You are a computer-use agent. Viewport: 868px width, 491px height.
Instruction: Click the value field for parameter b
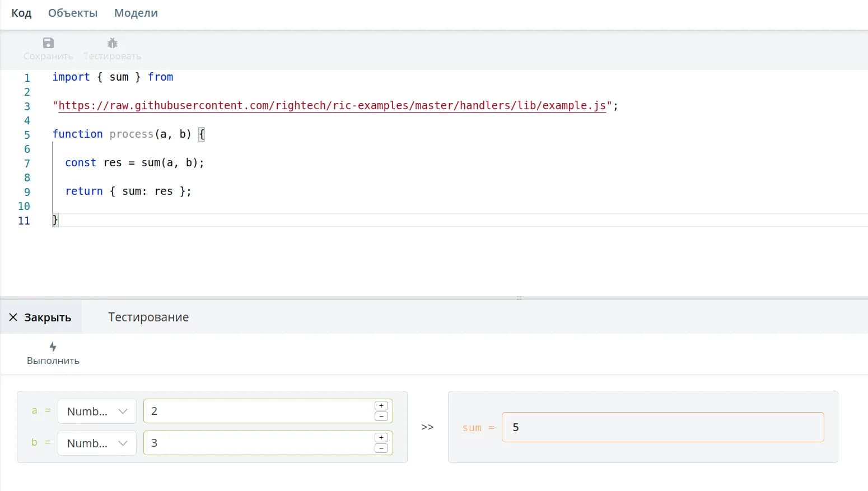coord(258,443)
